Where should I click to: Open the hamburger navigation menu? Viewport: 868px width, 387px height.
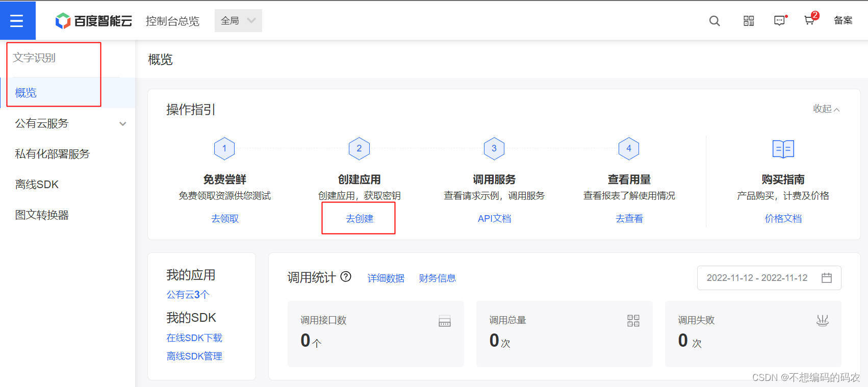tap(17, 20)
